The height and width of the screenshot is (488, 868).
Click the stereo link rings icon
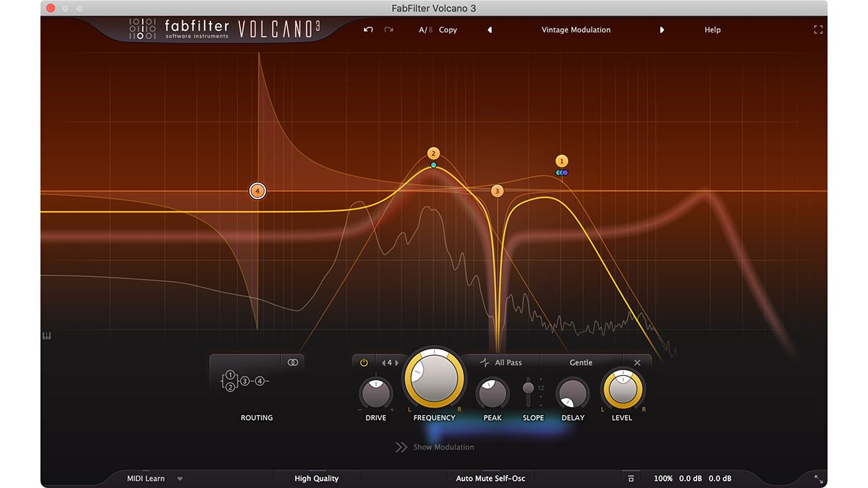[292, 363]
